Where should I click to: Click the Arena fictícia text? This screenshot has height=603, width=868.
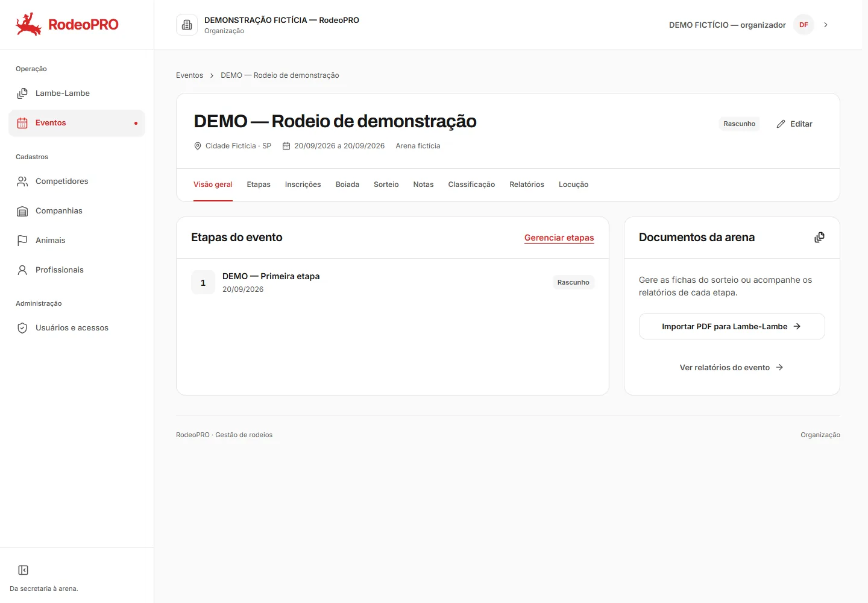(418, 146)
